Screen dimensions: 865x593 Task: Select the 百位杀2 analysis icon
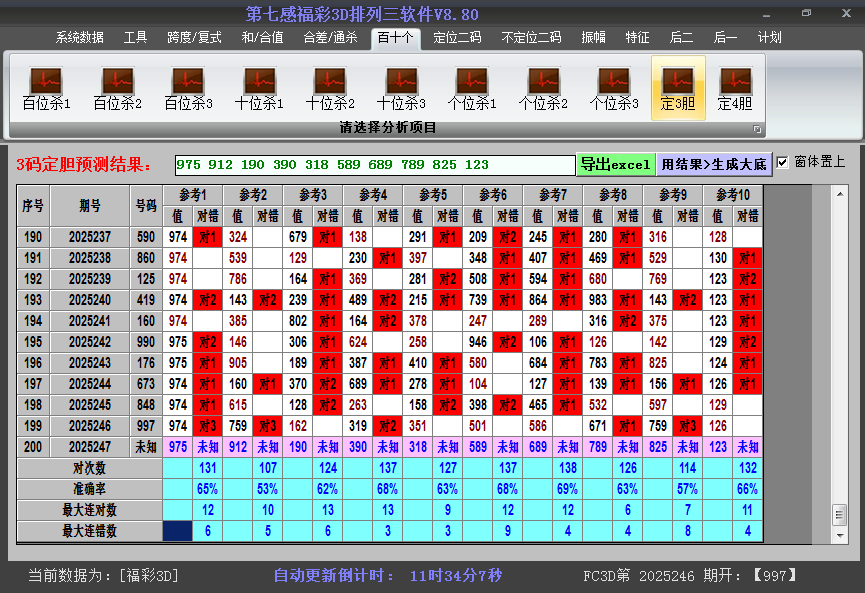coord(118,88)
